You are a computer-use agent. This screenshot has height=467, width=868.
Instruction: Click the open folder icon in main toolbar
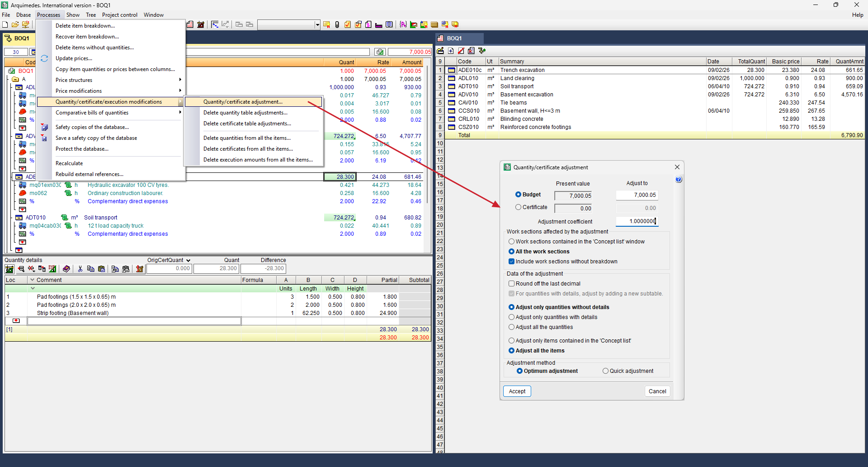[15, 24]
